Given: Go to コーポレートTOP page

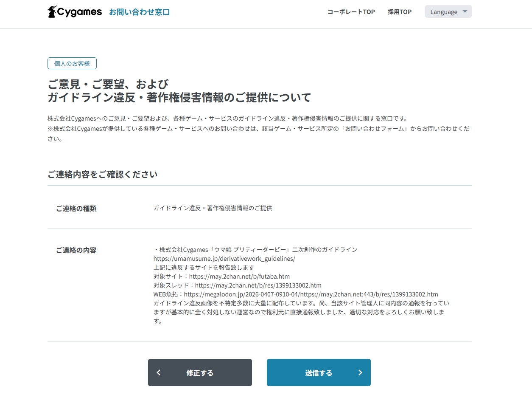Looking at the screenshot, I should 351,12.
